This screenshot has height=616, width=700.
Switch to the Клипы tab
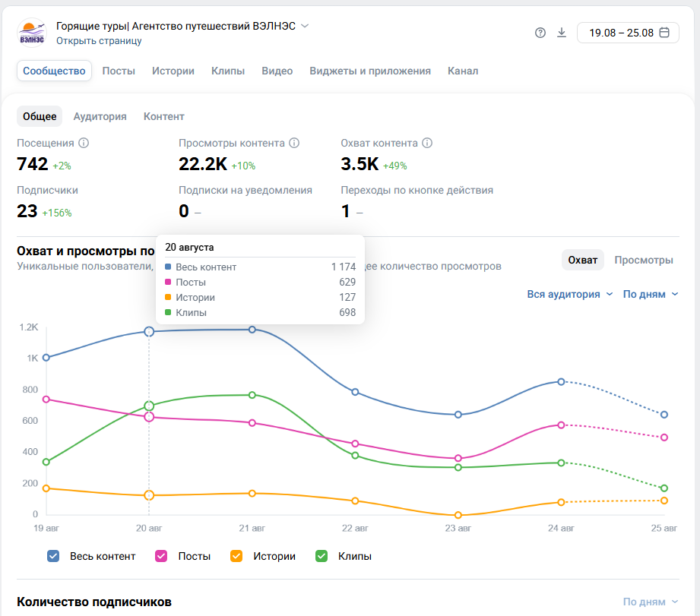pos(228,71)
